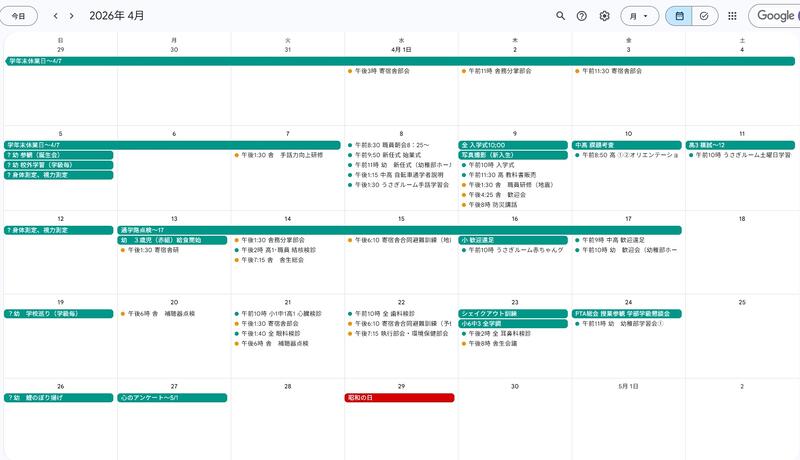Open the settings gear menu
Screen dimensions: 800x460
pyautogui.click(x=604, y=16)
